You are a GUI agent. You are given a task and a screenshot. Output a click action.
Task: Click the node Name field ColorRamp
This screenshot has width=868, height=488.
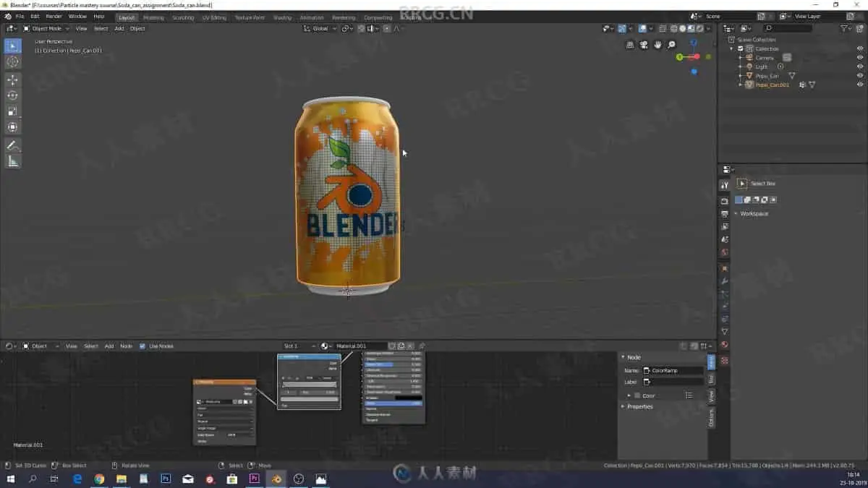pyautogui.click(x=673, y=370)
